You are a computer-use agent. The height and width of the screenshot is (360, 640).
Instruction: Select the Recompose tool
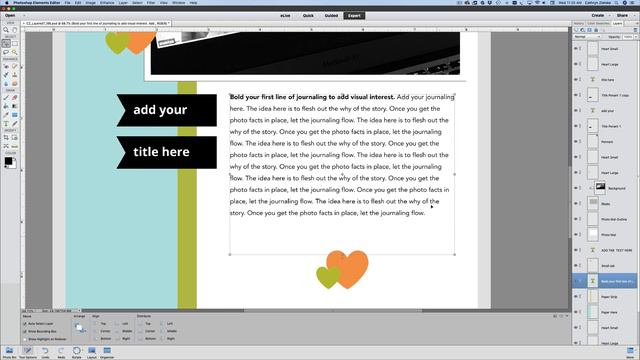click(x=15, y=138)
